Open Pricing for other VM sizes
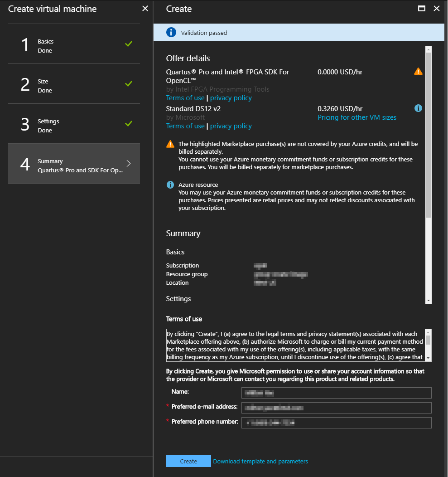This screenshot has height=477, width=448. tap(357, 117)
